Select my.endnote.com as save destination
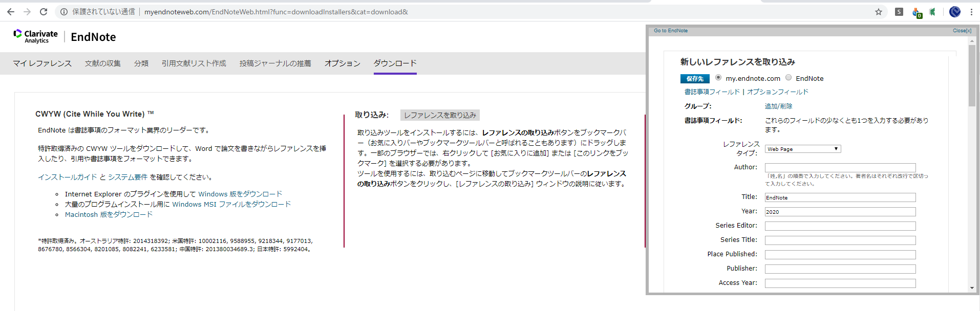The width and height of the screenshot is (980, 311). coord(718,78)
